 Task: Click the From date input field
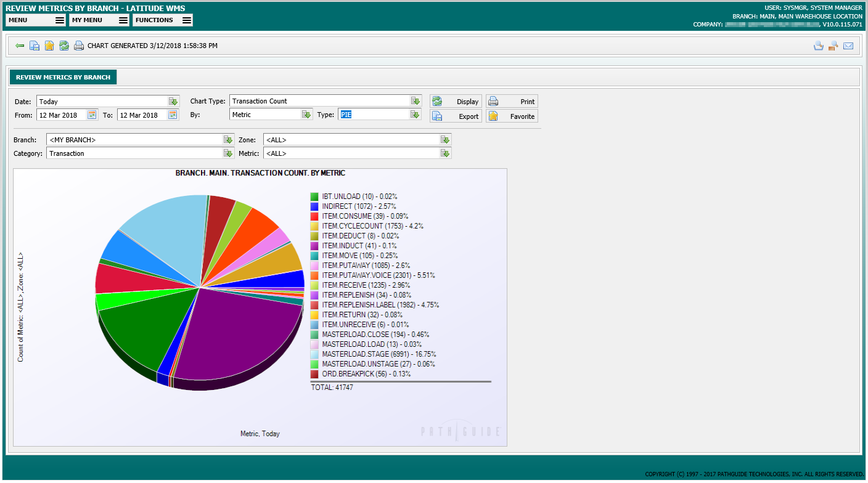[x=61, y=115]
